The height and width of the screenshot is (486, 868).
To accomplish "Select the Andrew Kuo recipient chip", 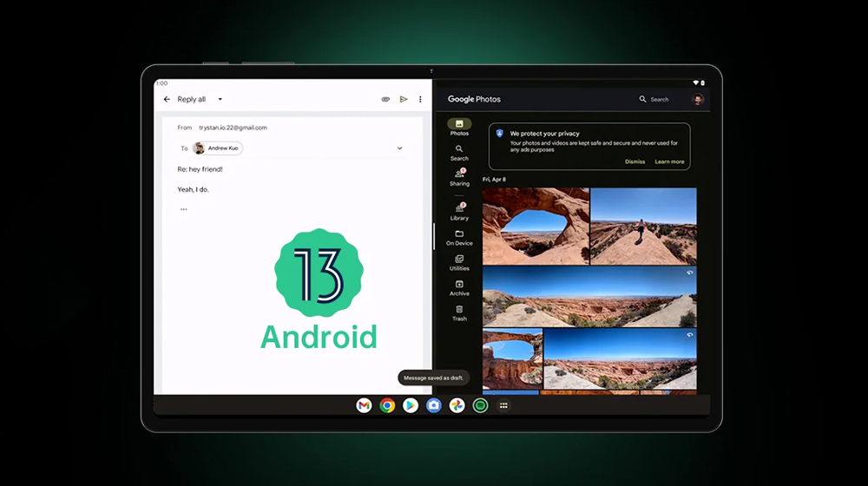I will tap(218, 148).
